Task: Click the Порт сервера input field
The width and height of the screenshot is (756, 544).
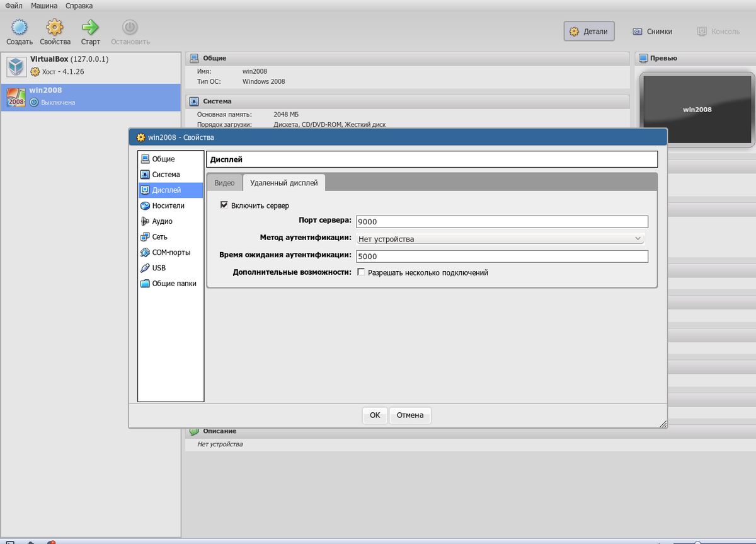Action: (502, 221)
